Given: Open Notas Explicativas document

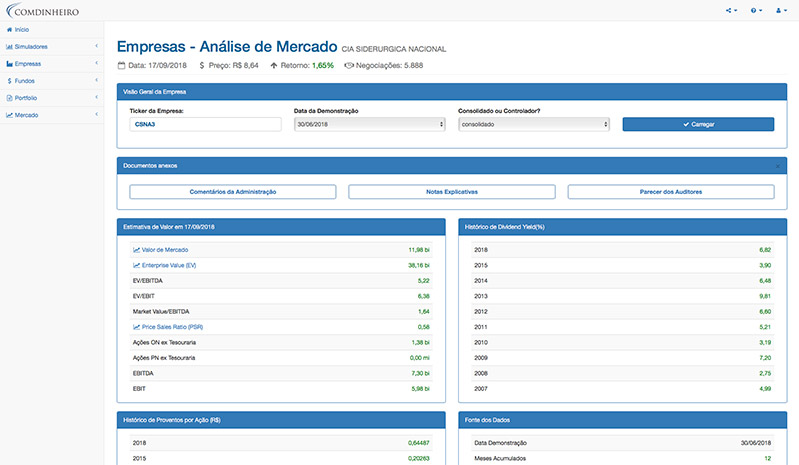Looking at the screenshot, I should pos(452,192).
